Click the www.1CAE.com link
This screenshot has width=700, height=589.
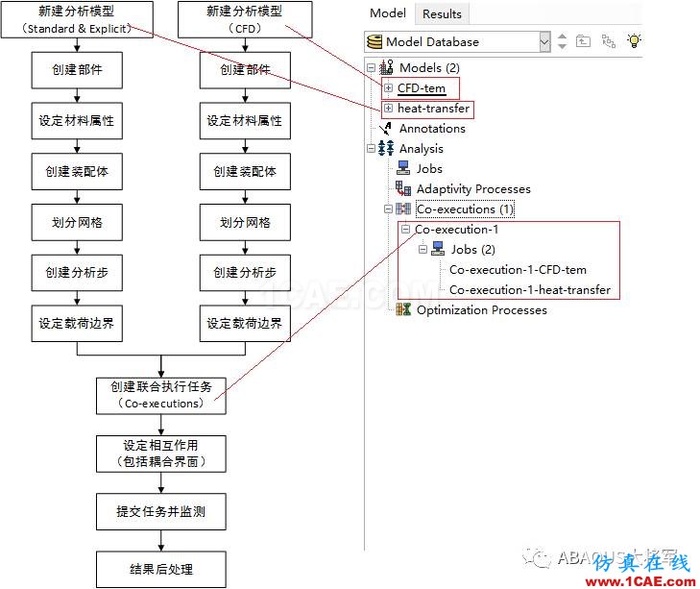[x=640, y=582]
